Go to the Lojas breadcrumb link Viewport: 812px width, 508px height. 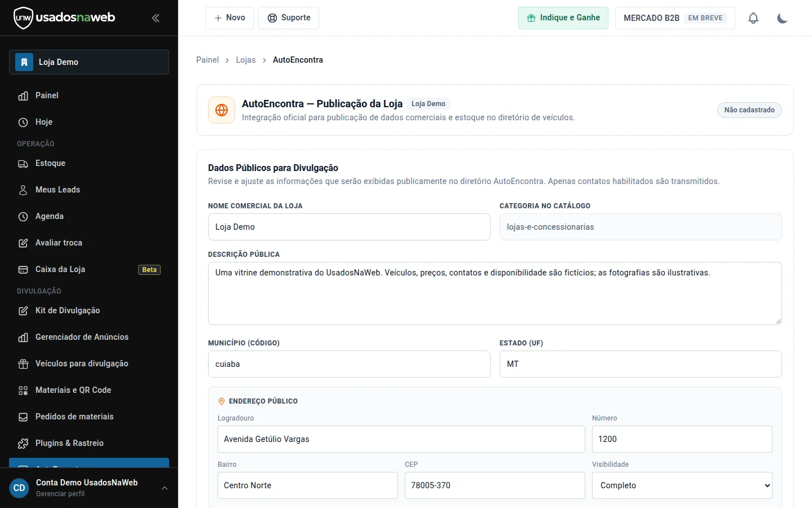pyautogui.click(x=246, y=60)
